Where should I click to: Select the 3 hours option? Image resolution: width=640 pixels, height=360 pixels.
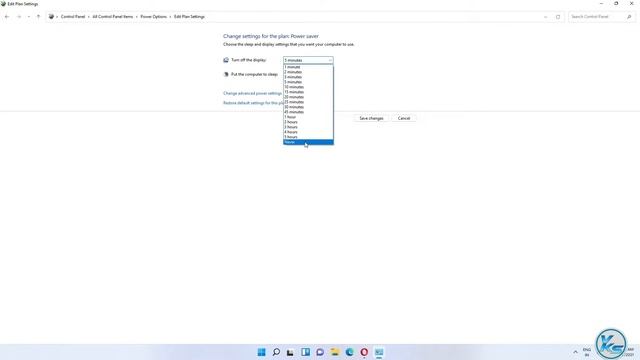pos(308,127)
